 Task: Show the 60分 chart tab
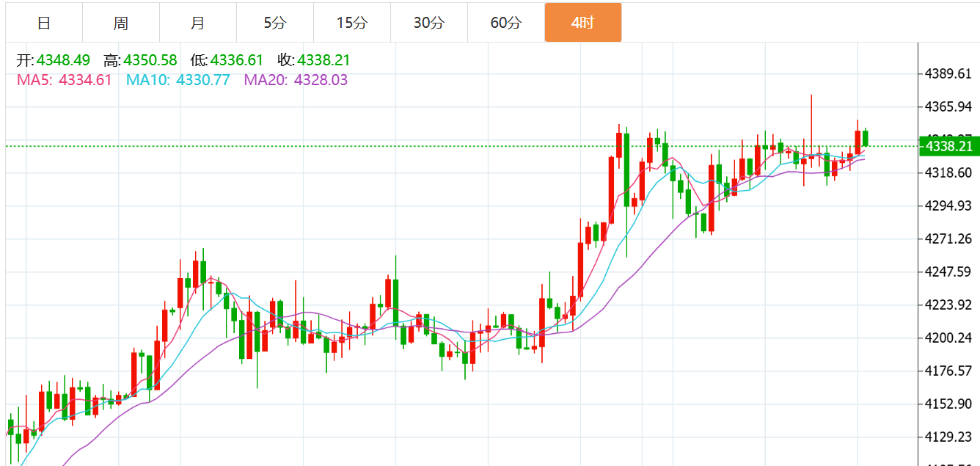506,23
